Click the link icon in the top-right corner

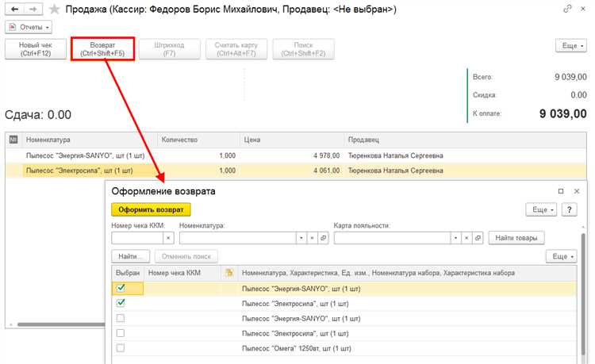pos(566,10)
